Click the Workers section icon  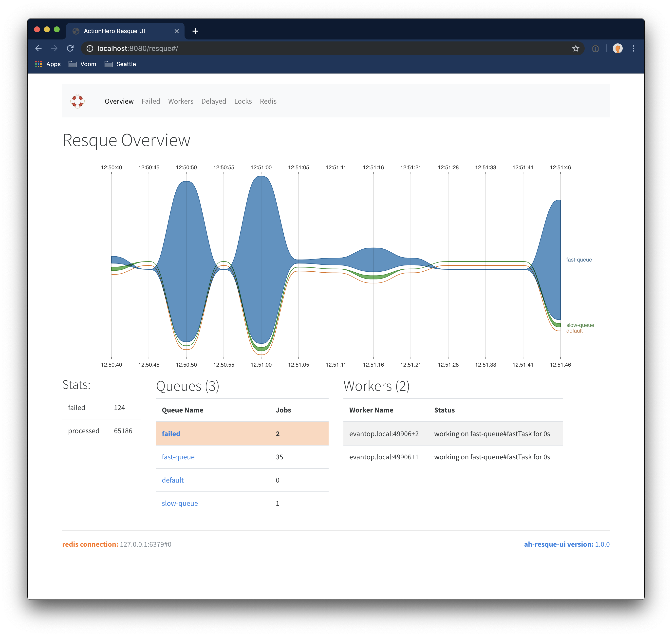click(x=181, y=101)
